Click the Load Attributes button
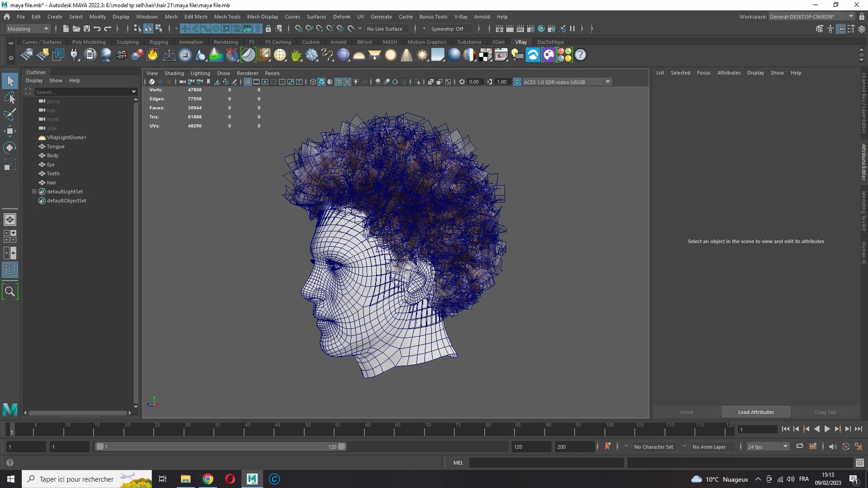Viewport: 868px width, 488px height. (x=756, y=412)
